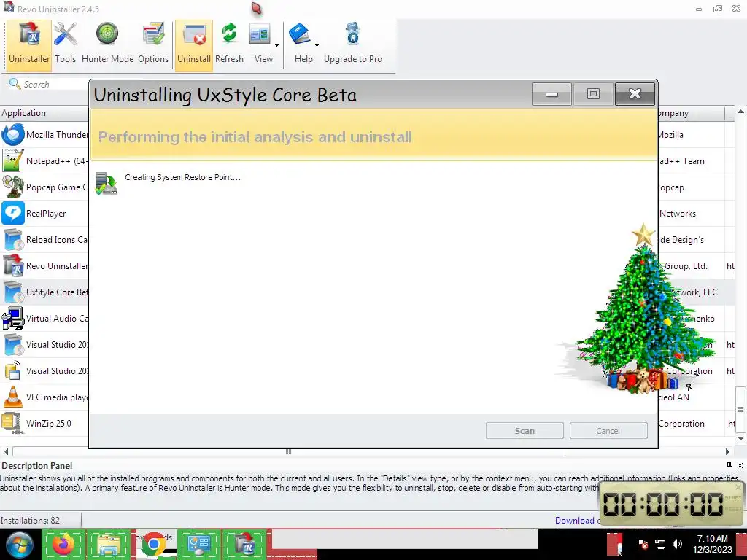Select the Popcap Game icon
The width and height of the screenshot is (747, 560).
[13, 187]
